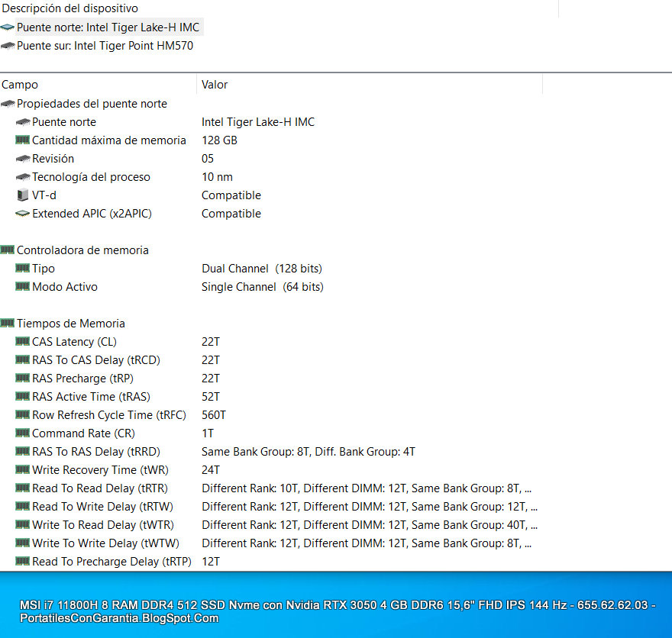Click the icon beside RAS To CAS Delay (tRCD)
The height and width of the screenshot is (638, 672).
(23, 359)
